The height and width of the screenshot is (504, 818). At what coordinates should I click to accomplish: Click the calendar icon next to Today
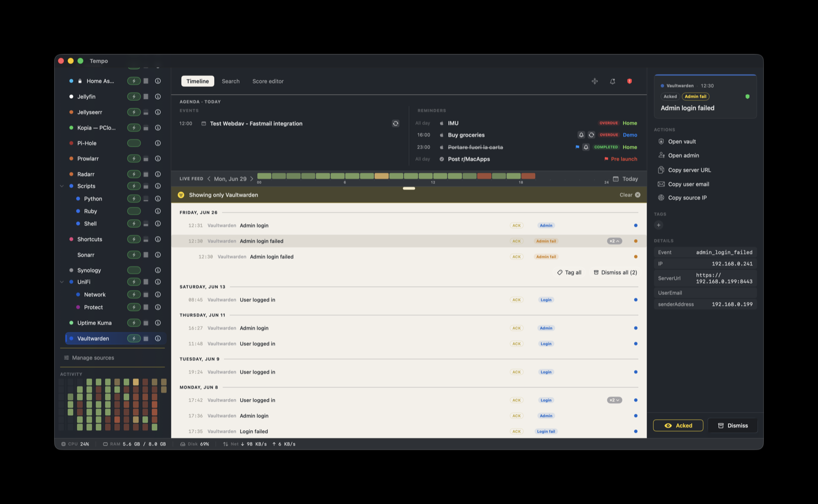[x=616, y=179]
